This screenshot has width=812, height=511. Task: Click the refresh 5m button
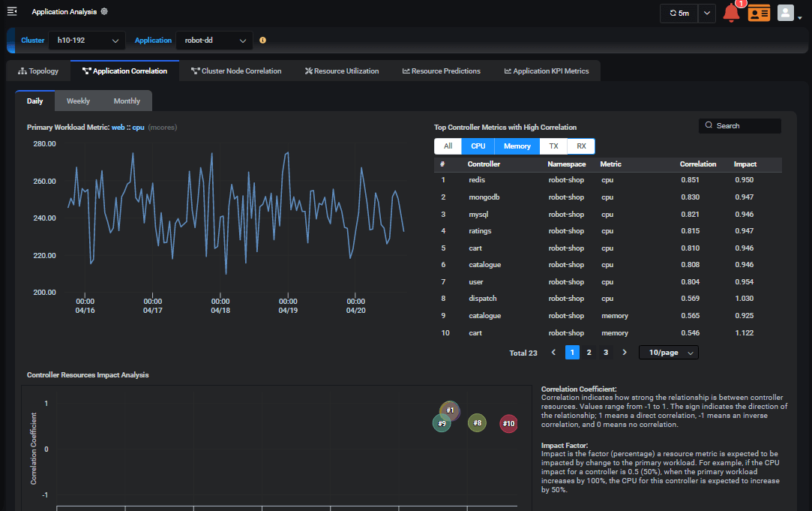[679, 13]
